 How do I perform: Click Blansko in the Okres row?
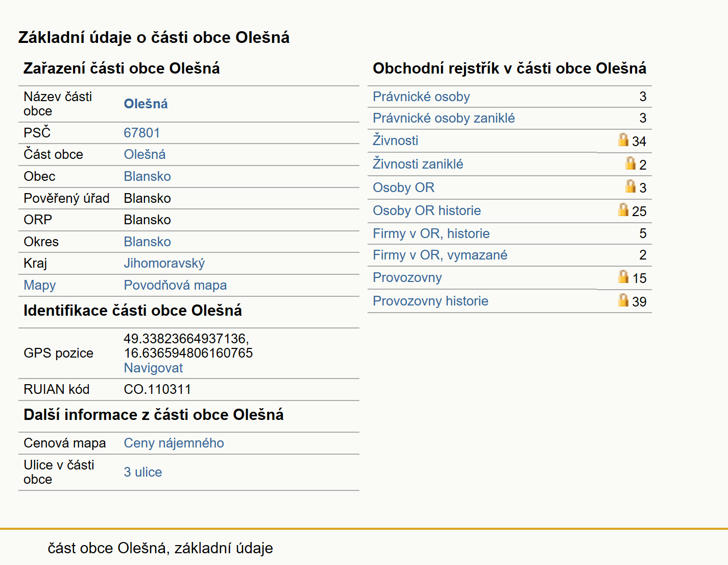tap(147, 242)
